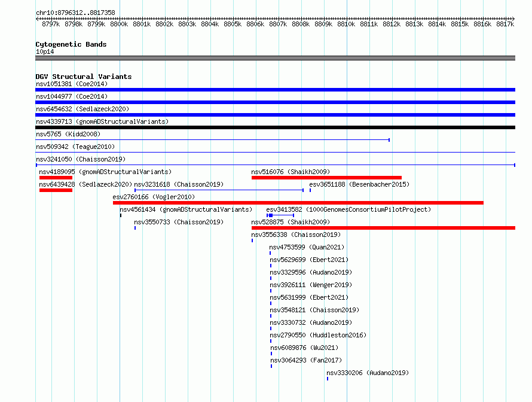Open the nsv3231618 (Chaisson2019) label
Viewport: 532px width, 402px height.
pyautogui.click(x=179, y=184)
